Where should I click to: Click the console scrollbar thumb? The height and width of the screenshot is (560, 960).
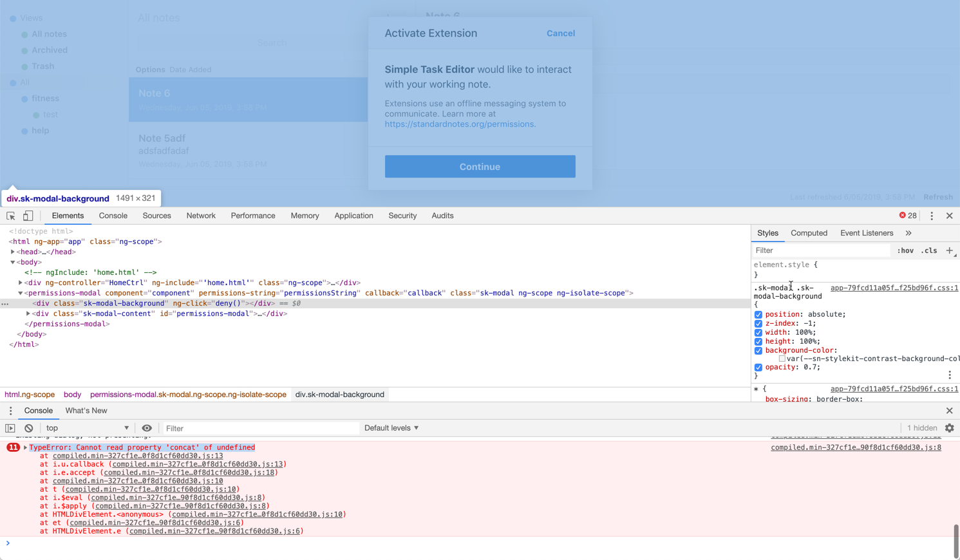coord(956,541)
